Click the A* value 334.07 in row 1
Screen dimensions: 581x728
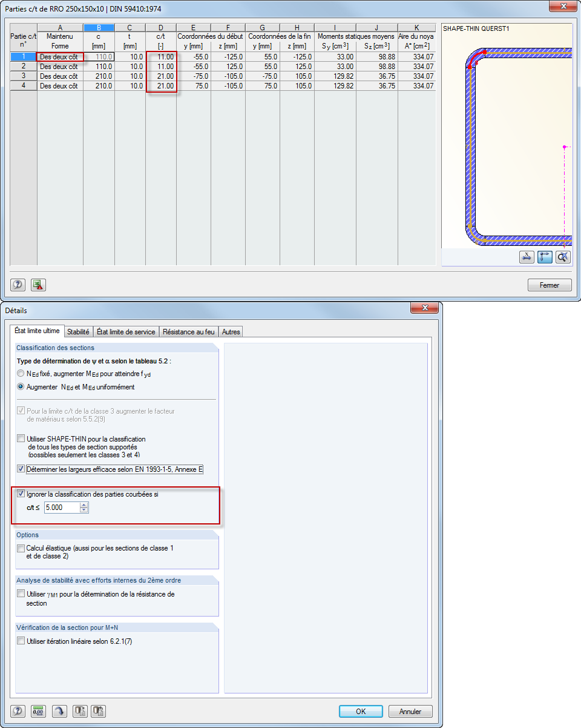[417, 56]
